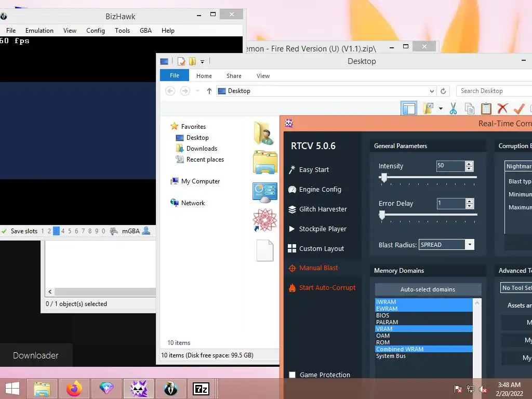Select save slot 9 in BizHawk
Image resolution: width=532 pixels, height=399 pixels.
tap(97, 231)
